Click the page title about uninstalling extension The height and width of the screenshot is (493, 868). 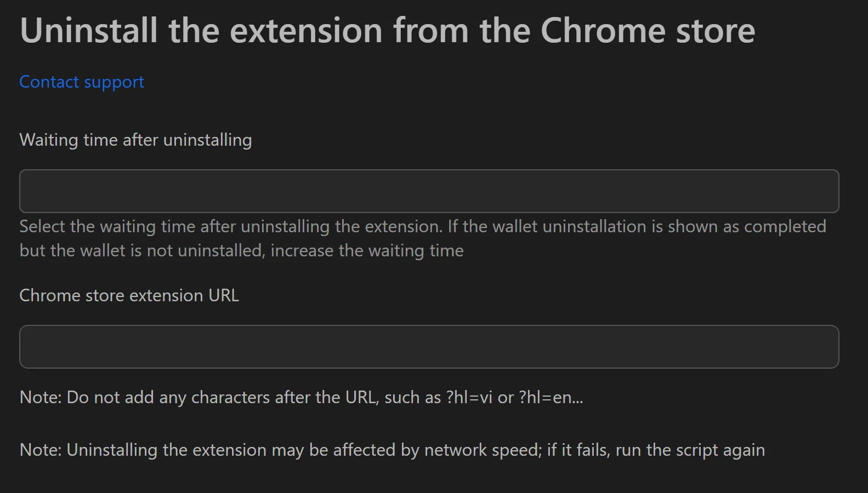pyautogui.click(x=387, y=30)
